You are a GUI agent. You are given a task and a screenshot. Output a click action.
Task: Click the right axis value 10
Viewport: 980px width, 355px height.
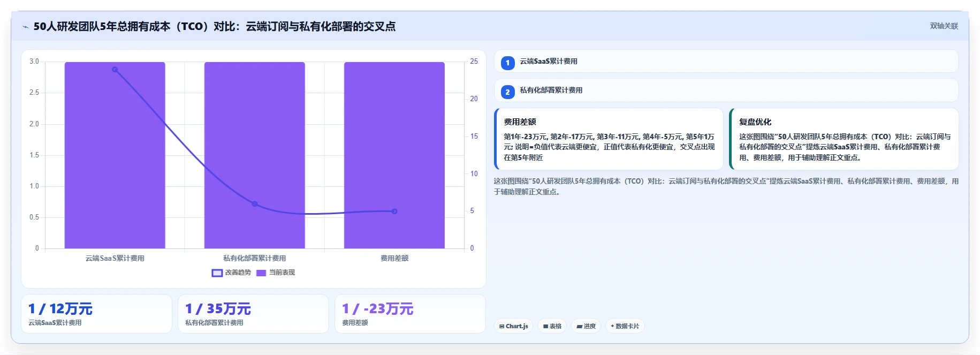pos(474,173)
